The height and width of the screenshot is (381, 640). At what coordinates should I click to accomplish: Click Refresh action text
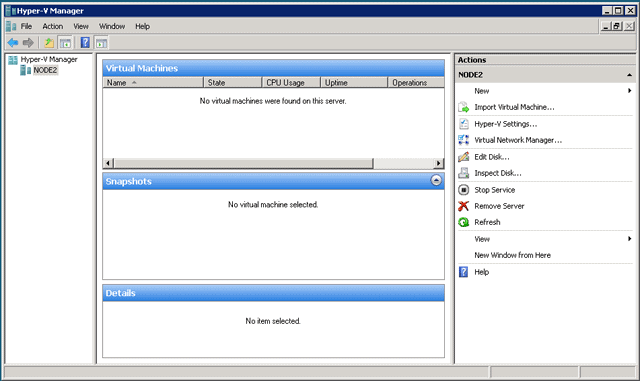487,222
